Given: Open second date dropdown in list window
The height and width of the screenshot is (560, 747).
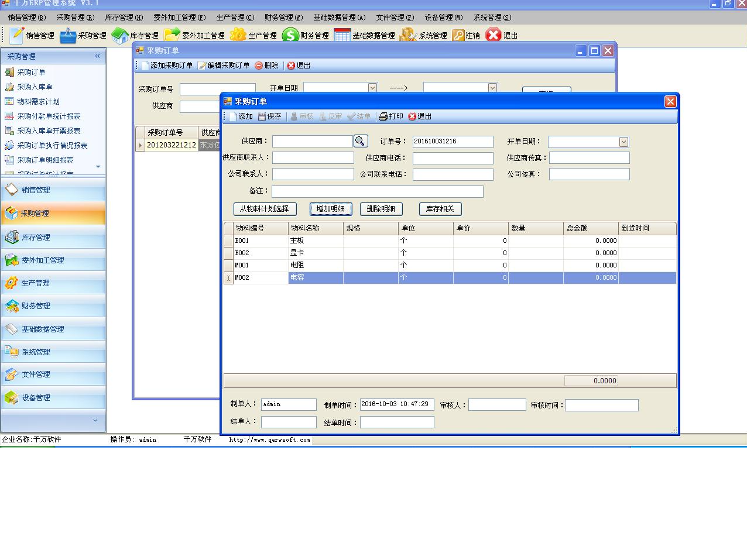Looking at the screenshot, I should tap(492, 88).
